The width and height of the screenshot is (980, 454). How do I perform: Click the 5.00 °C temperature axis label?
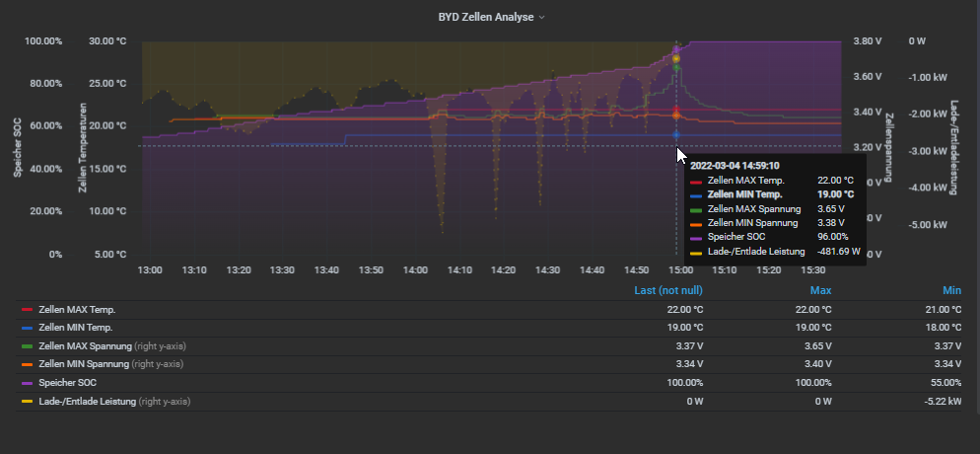(x=109, y=255)
